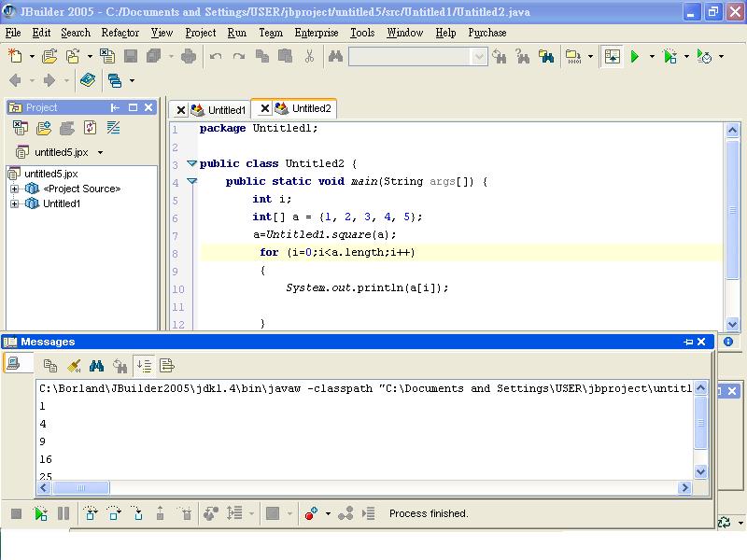Image resolution: width=747 pixels, height=560 pixels.
Task: Open the Purchase menu
Action: coord(486,33)
